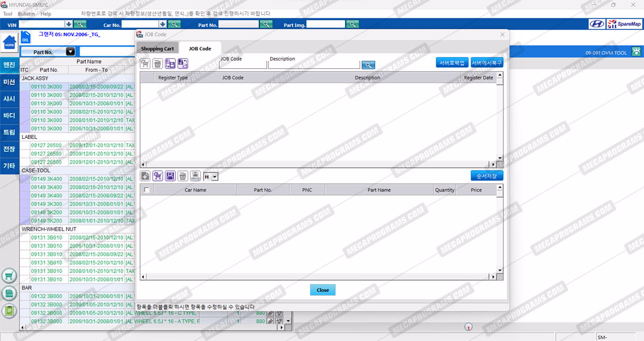Click the SpareMap logo button
The image size is (644, 341).
tap(624, 24)
